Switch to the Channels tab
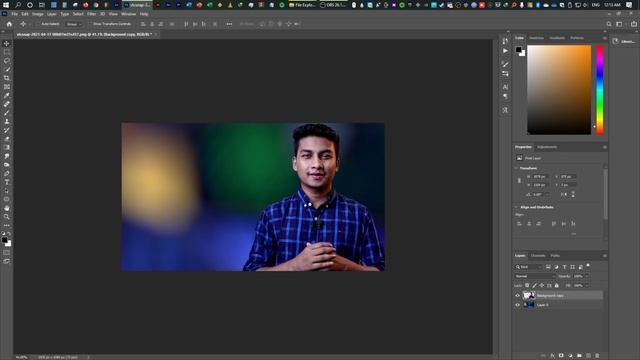This screenshot has height=360, width=640. (538, 256)
